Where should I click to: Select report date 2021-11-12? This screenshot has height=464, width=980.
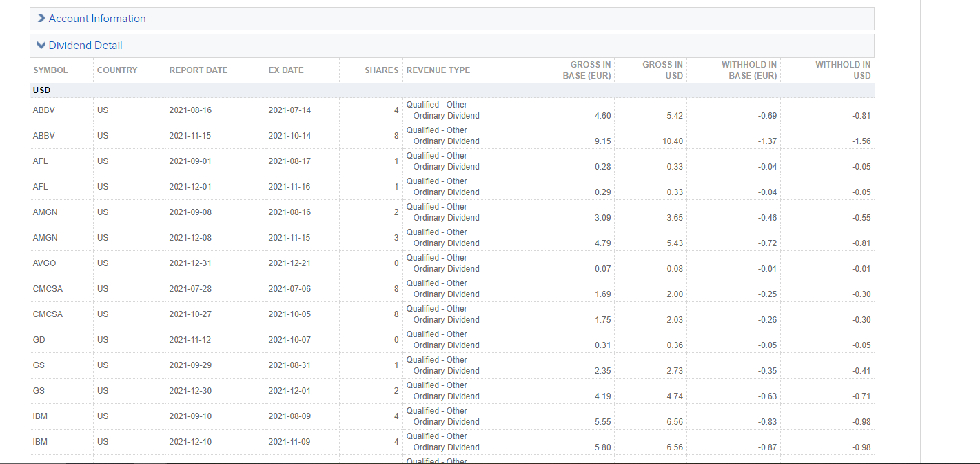point(190,340)
